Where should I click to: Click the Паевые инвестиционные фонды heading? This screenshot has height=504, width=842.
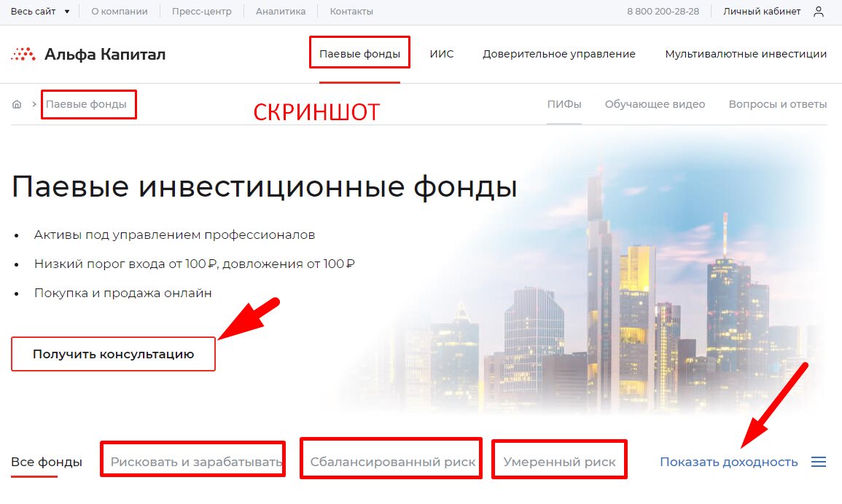[x=264, y=186]
